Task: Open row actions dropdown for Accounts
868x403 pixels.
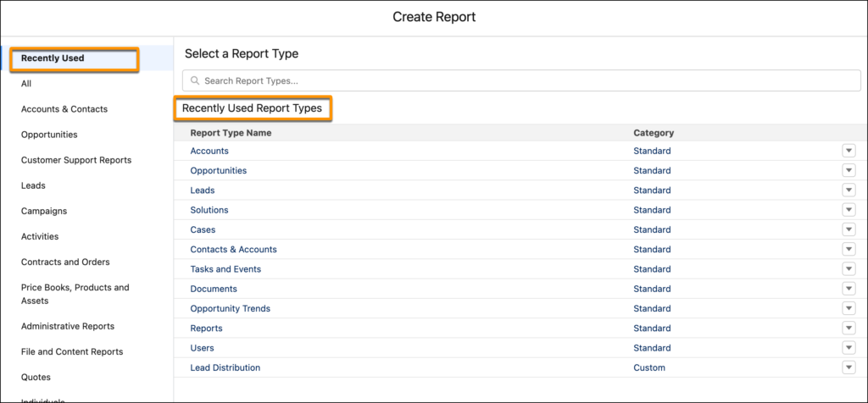Action: click(x=849, y=151)
